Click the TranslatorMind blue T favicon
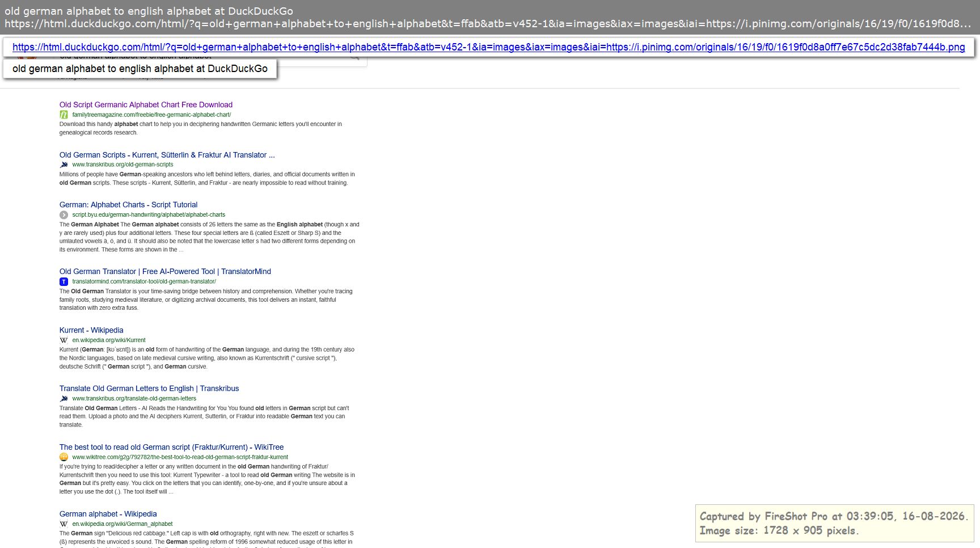 tap(64, 281)
